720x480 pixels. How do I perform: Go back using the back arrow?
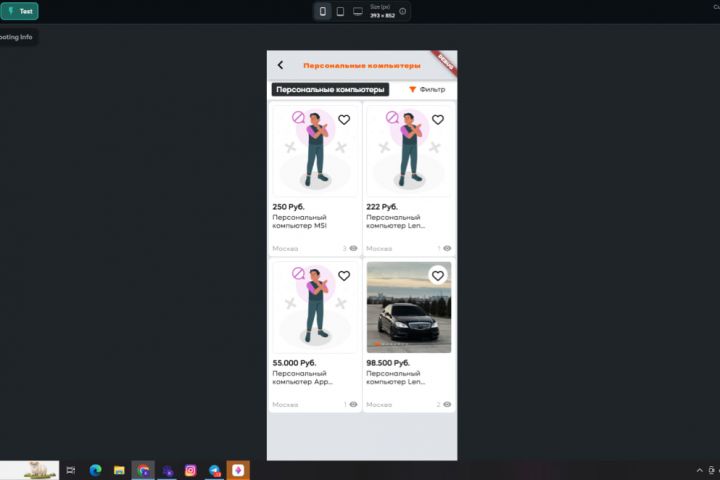pos(280,65)
